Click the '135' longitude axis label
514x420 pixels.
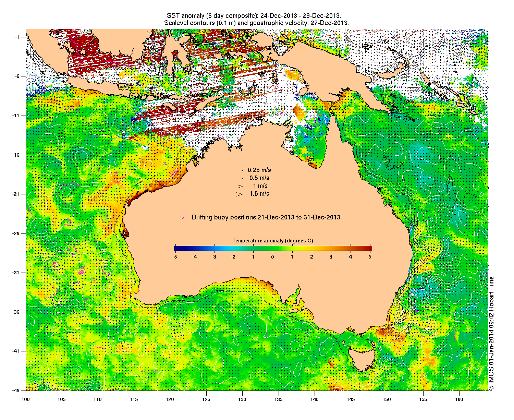pyautogui.click(x=279, y=399)
